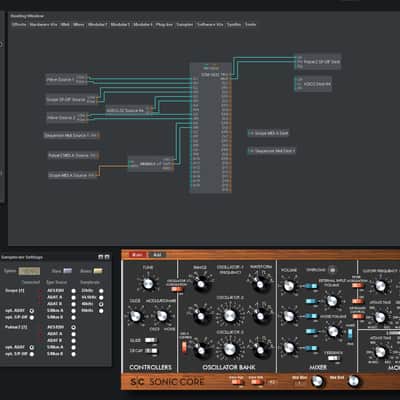The height and width of the screenshot is (400, 400).
Task: Click the Cutoff Frequency knob
Action: (380, 286)
